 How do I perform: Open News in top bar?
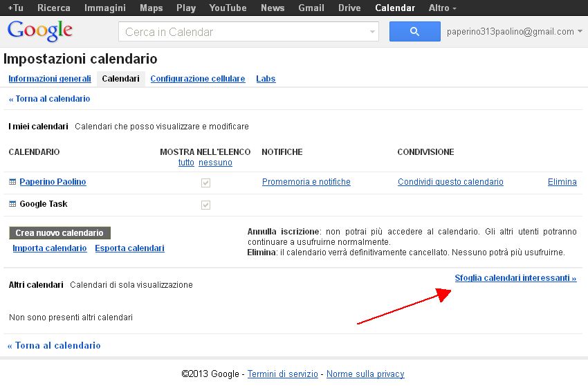[273, 8]
